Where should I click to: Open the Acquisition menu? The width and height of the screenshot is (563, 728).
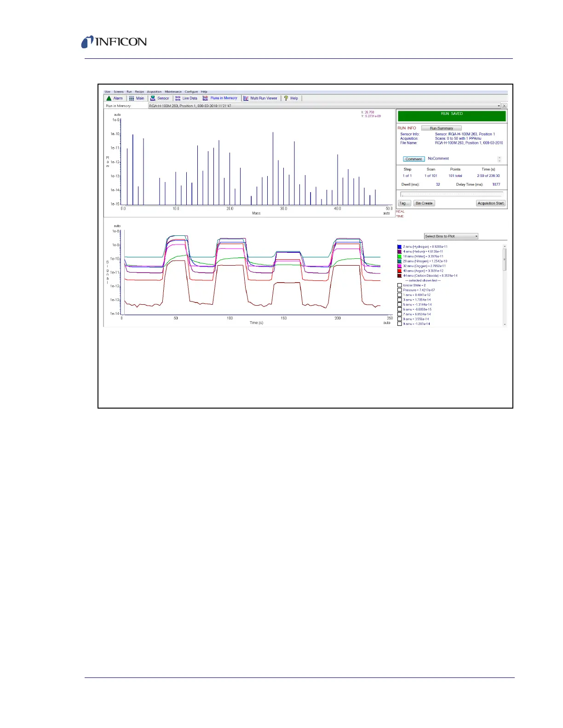(x=154, y=91)
